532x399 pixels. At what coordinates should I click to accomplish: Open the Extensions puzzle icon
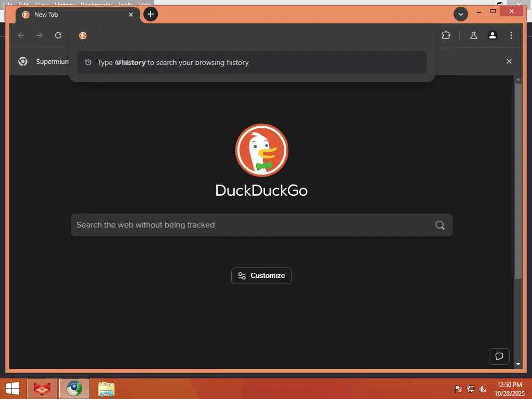(446, 35)
